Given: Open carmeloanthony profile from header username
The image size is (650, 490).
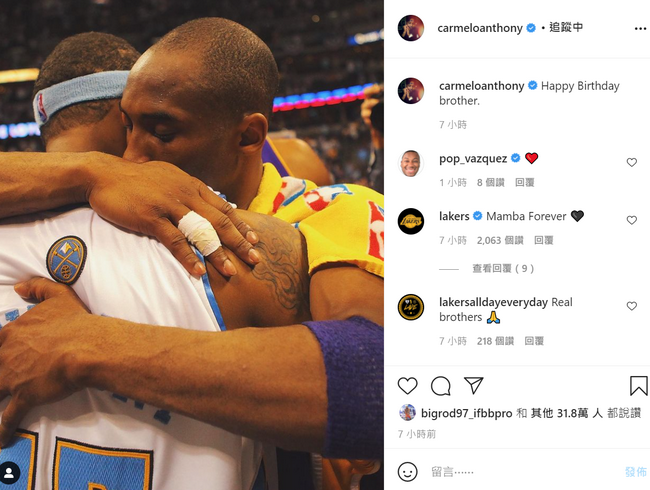Looking at the screenshot, I should click(x=480, y=28).
